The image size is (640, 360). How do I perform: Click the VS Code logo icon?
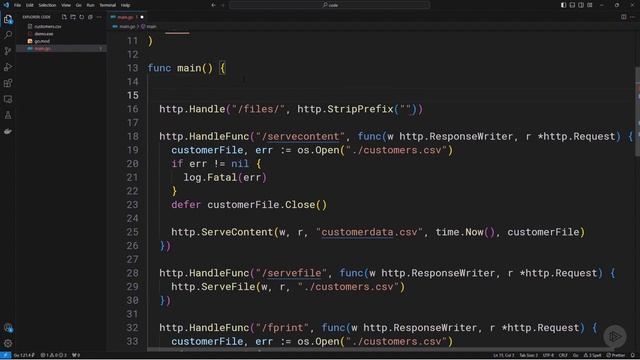pos(6,5)
